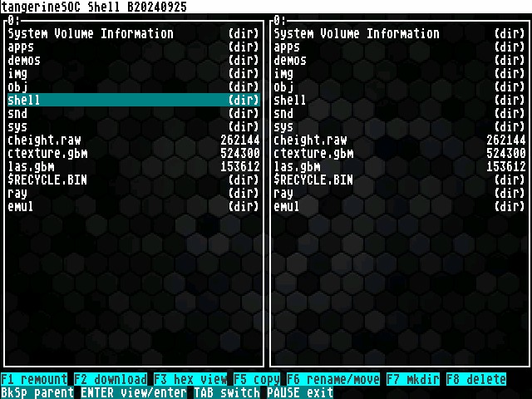Viewport: 532px width, 399px height.
Task: Select 'System Volume Information' in right panel
Action: pyautogui.click(x=400, y=33)
